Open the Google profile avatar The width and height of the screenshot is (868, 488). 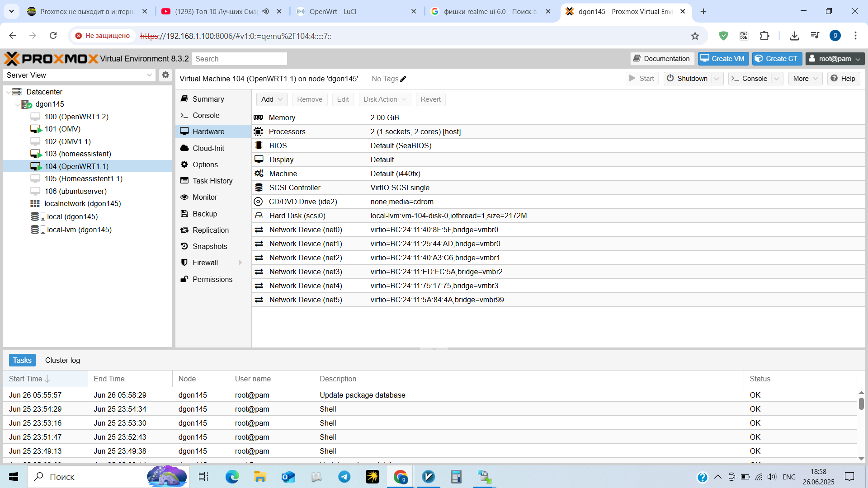835,36
